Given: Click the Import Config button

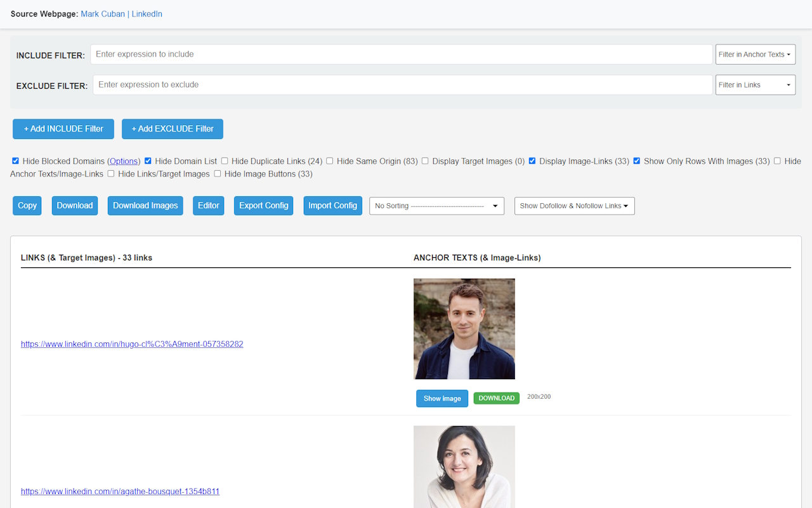Looking at the screenshot, I should point(333,206).
